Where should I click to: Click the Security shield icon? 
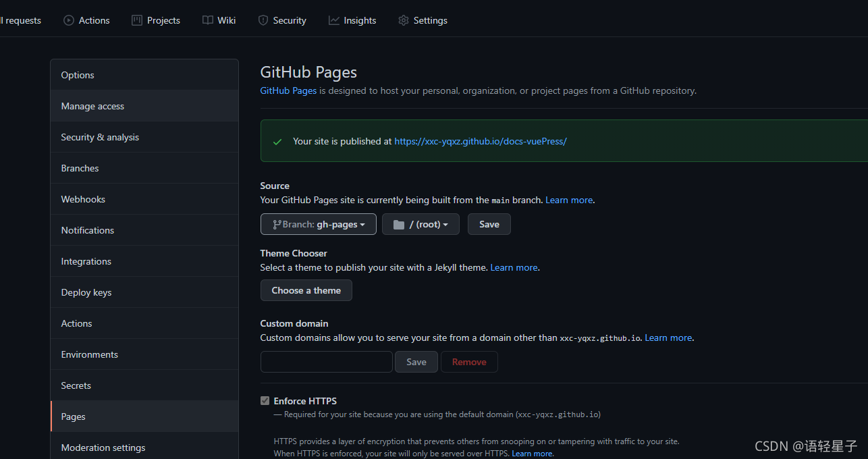click(x=263, y=20)
